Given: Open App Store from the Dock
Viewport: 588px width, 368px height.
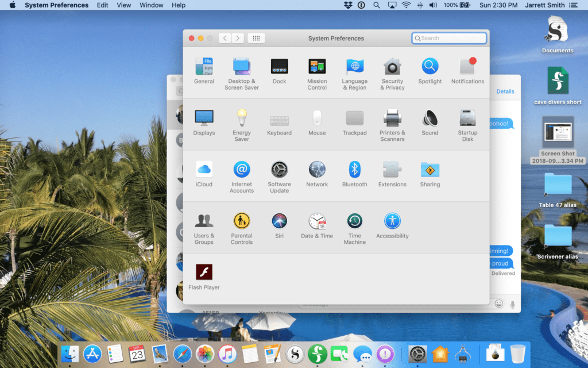Looking at the screenshot, I should pyautogui.click(x=92, y=354).
